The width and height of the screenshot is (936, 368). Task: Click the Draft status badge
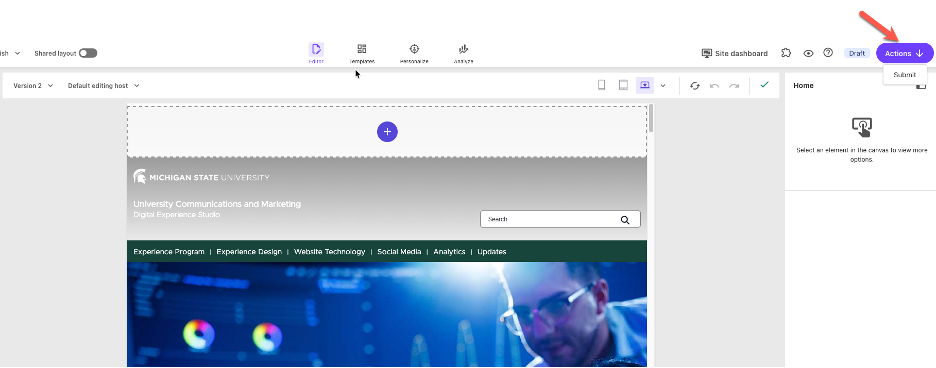[x=857, y=53]
